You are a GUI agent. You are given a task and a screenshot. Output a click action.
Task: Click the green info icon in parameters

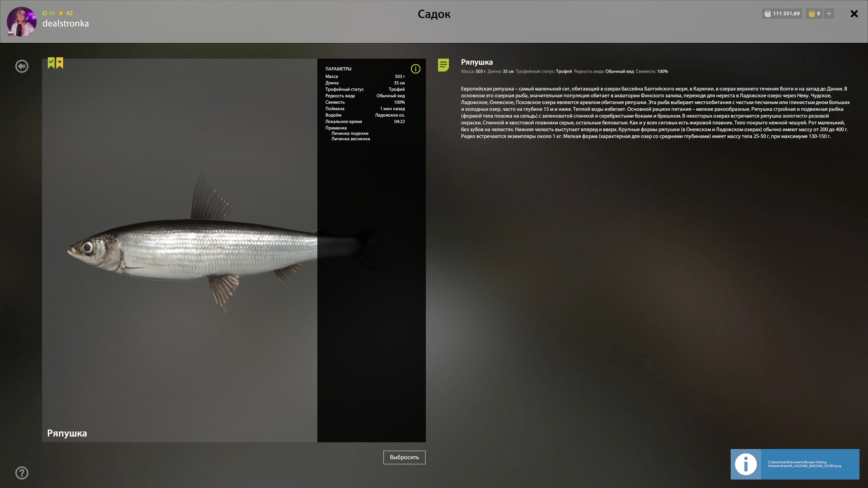(x=415, y=69)
